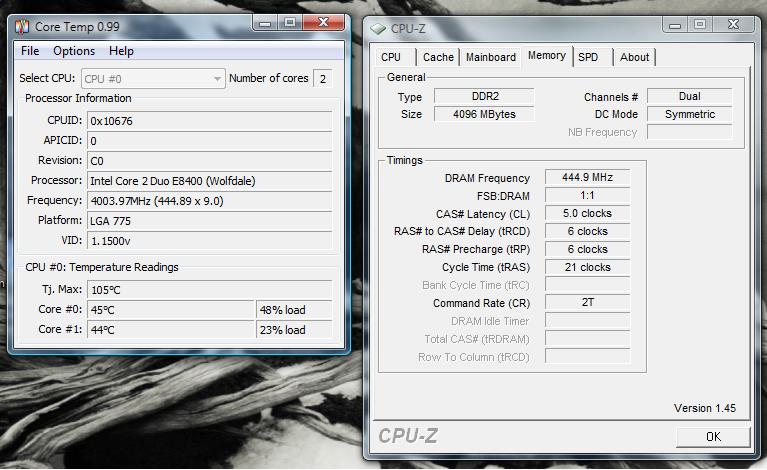This screenshot has height=470, width=767.
Task: Click the CPU-Z window title text
Action: 408,29
